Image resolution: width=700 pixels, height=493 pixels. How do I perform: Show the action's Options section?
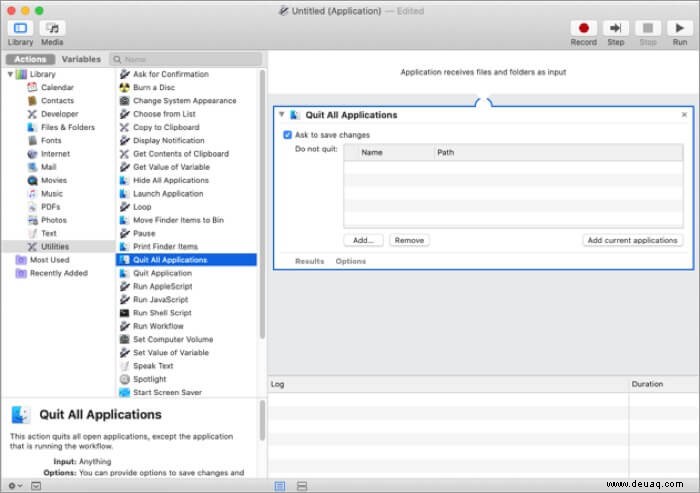coord(350,261)
